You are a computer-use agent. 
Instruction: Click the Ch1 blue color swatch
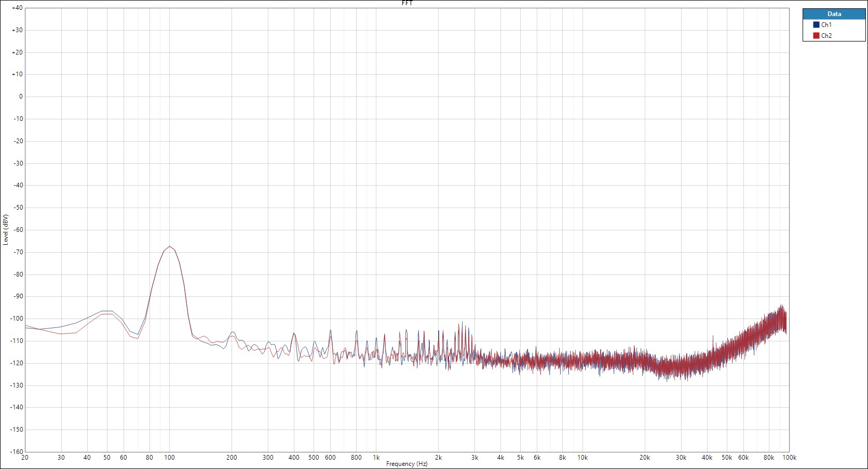coord(816,25)
